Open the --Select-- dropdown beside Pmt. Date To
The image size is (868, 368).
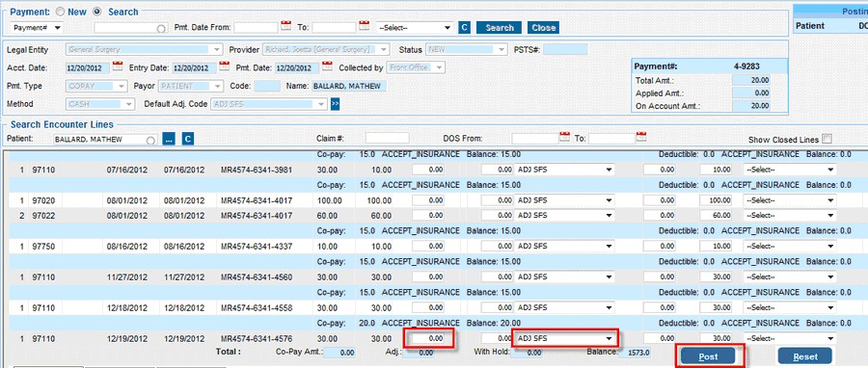click(415, 27)
